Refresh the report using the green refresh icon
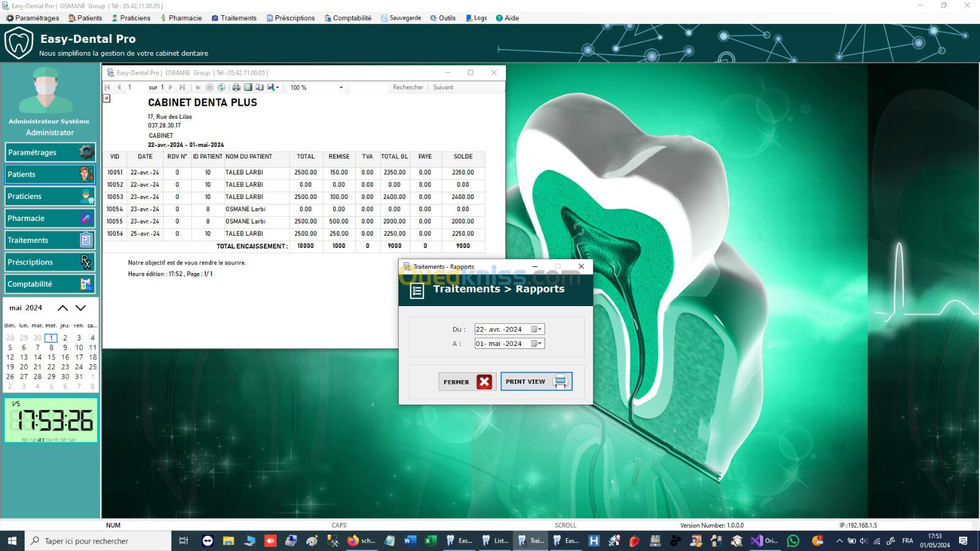 [222, 88]
